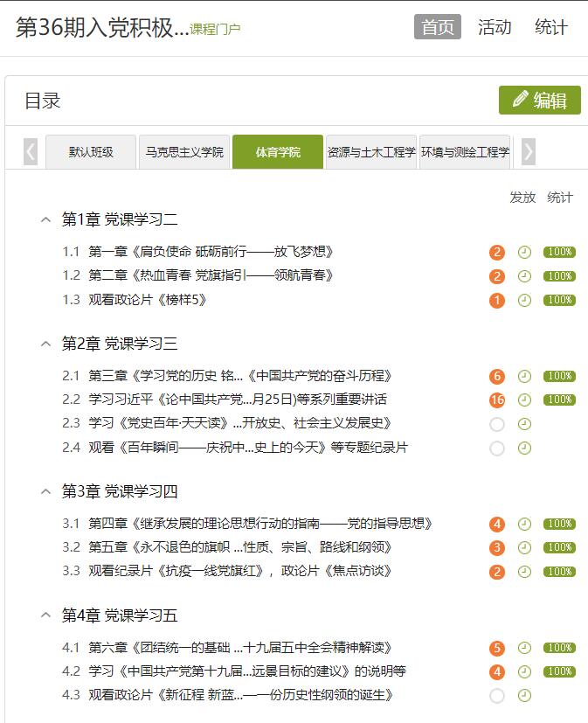Click the clock icon for section 4.3

524,696
